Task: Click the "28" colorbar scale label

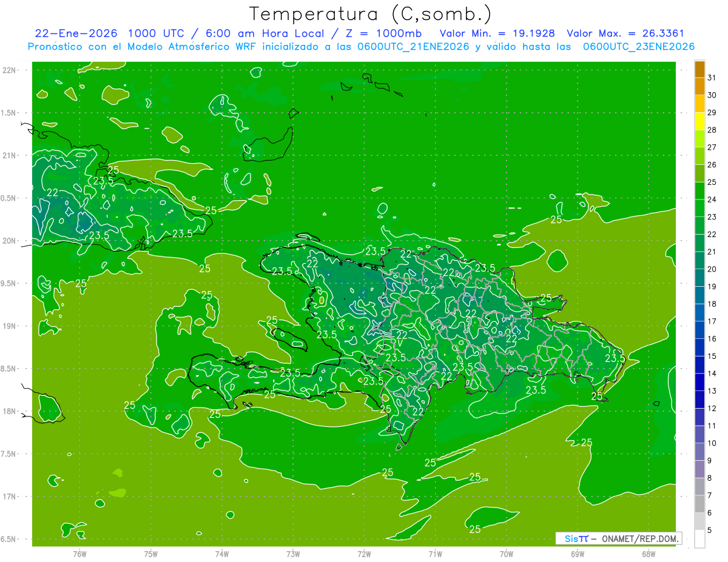Action: point(712,130)
